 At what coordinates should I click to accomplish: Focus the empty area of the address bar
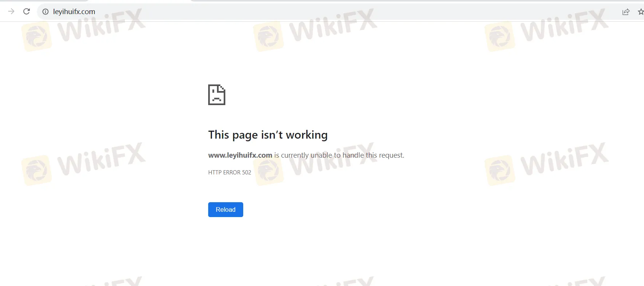pyautogui.click(x=343, y=12)
